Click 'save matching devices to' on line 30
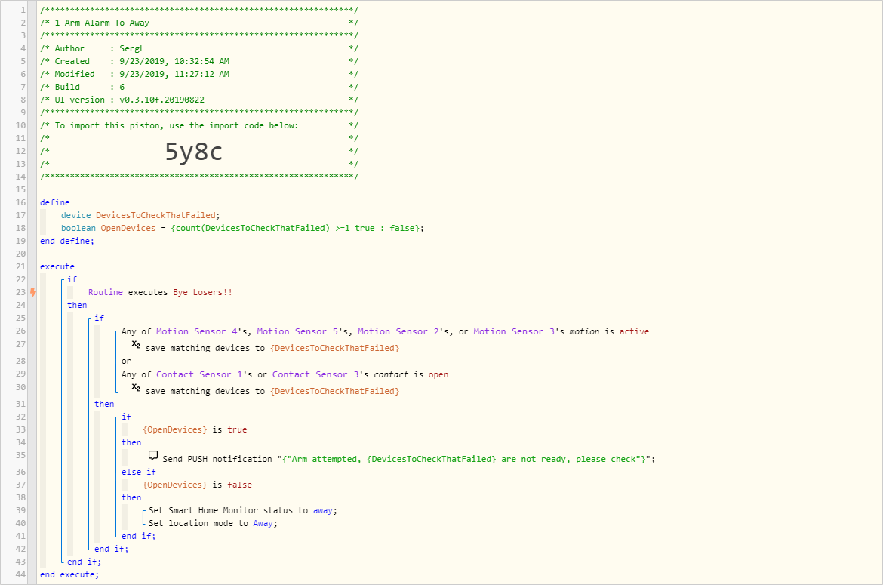This screenshot has width=889, height=588. point(205,391)
